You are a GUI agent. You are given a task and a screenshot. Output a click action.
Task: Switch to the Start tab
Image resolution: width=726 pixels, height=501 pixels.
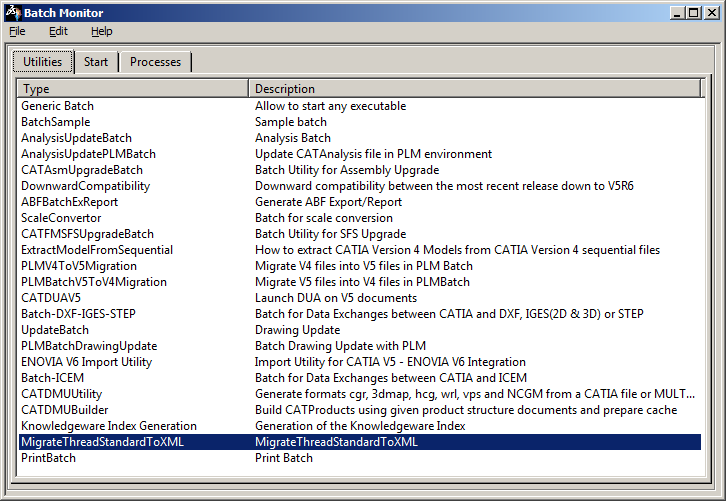tap(96, 62)
